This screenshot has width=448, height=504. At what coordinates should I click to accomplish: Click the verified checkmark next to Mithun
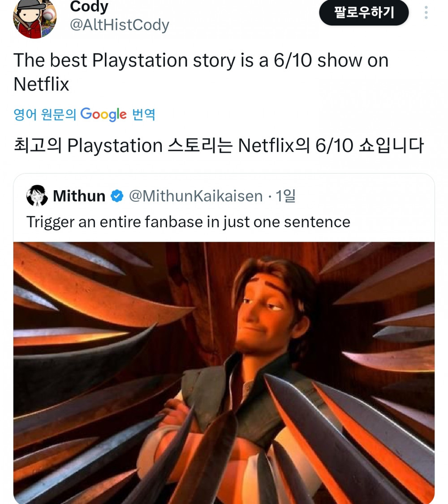click(x=117, y=195)
